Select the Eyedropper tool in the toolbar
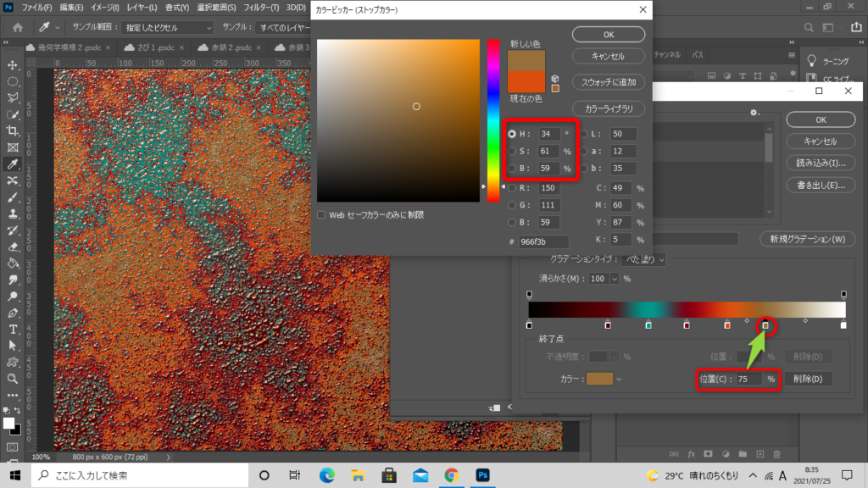The height and width of the screenshot is (488, 868). (x=13, y=164)
